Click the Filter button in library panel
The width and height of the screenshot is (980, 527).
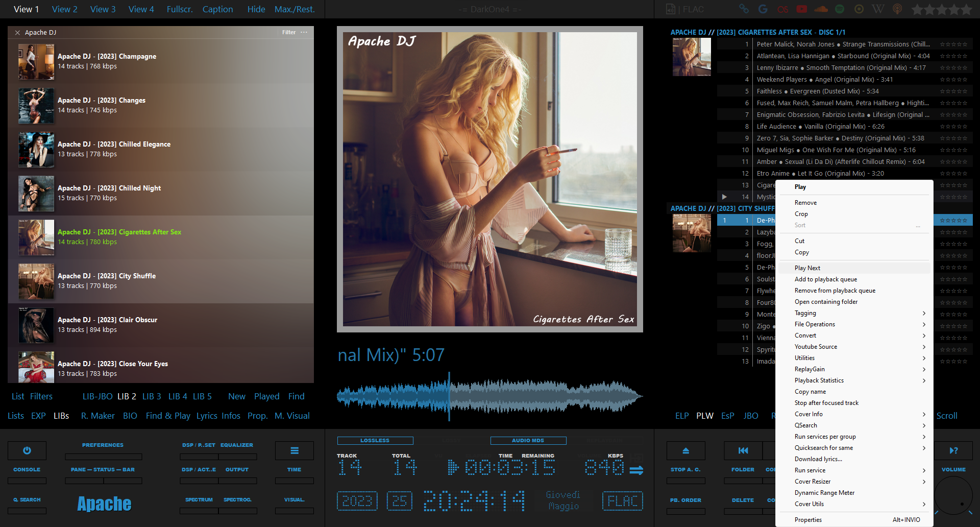click(x=289, y=32)
